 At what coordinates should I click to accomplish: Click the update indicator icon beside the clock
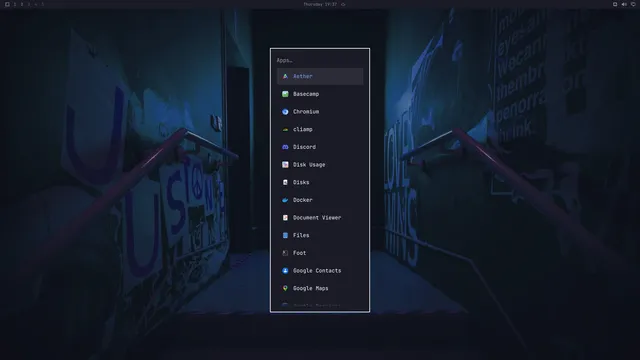pyautogui.click(x=343, y=4)
